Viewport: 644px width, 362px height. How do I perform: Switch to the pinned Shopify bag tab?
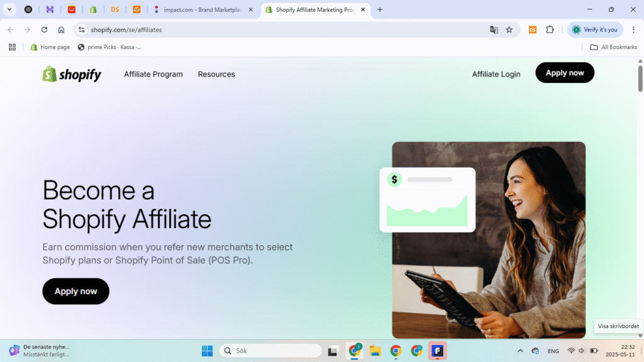tap(93, 9)
